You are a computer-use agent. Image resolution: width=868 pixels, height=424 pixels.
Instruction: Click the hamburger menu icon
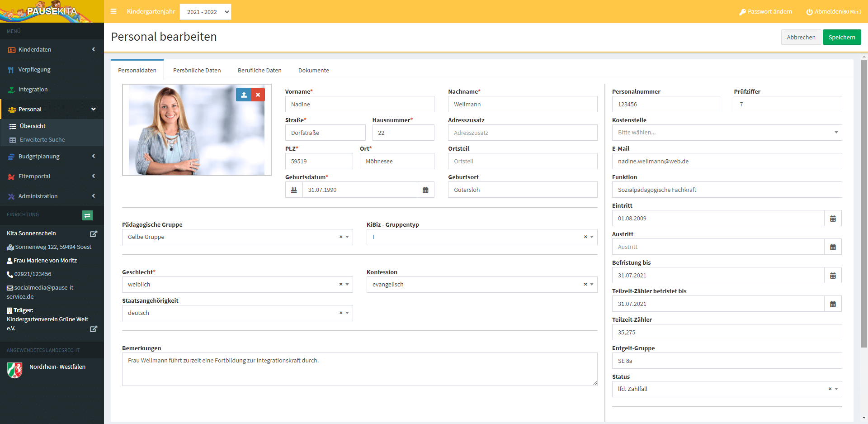click(x=113, y=11)
